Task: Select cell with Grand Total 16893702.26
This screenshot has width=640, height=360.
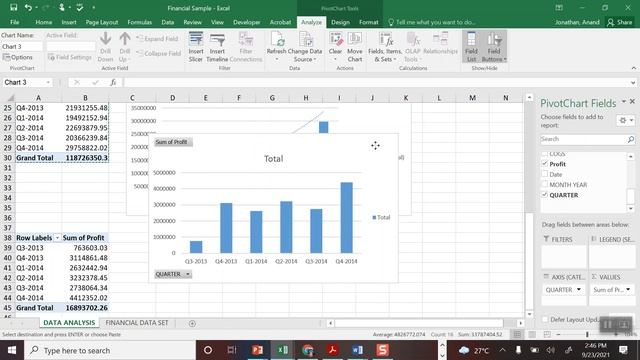Action: pos(85,308)
